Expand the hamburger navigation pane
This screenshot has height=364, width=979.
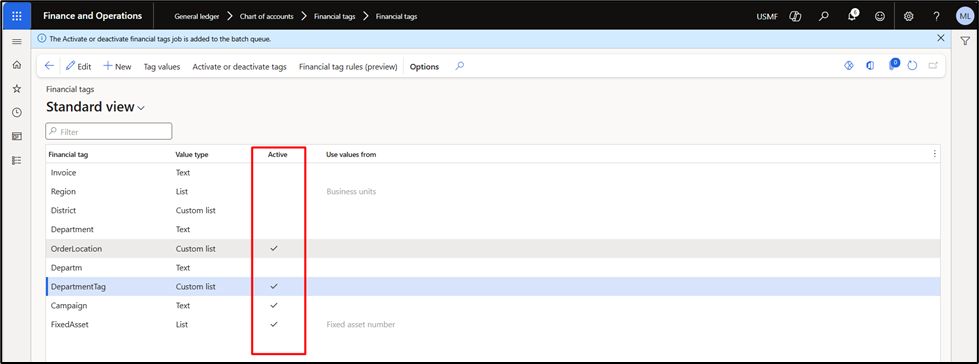pos(17,41)
